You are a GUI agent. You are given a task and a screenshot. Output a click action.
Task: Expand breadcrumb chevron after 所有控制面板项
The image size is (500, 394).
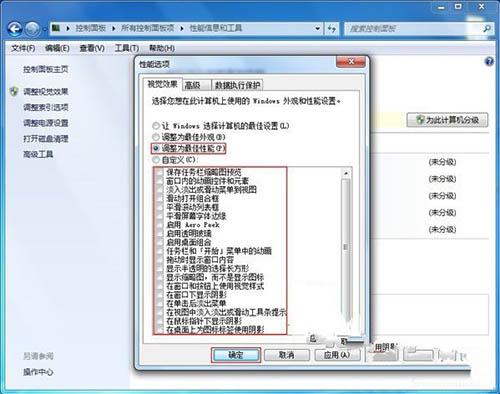pos(182,29)
